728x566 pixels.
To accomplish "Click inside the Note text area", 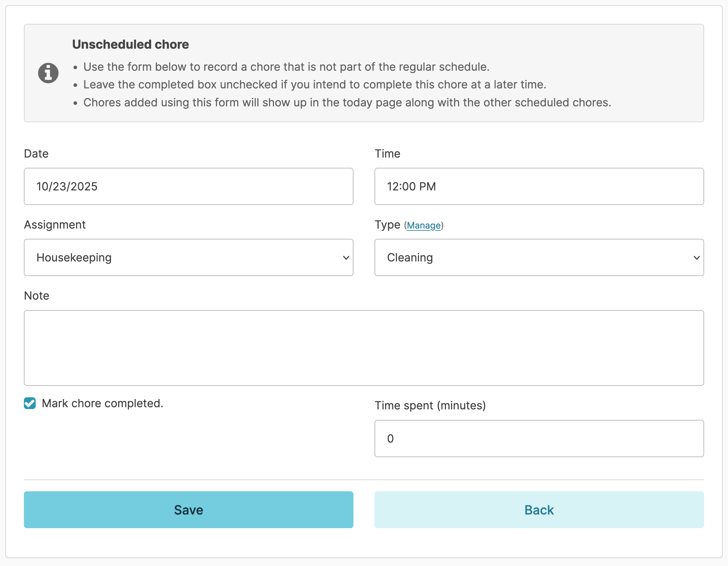I will coord(364,348).
